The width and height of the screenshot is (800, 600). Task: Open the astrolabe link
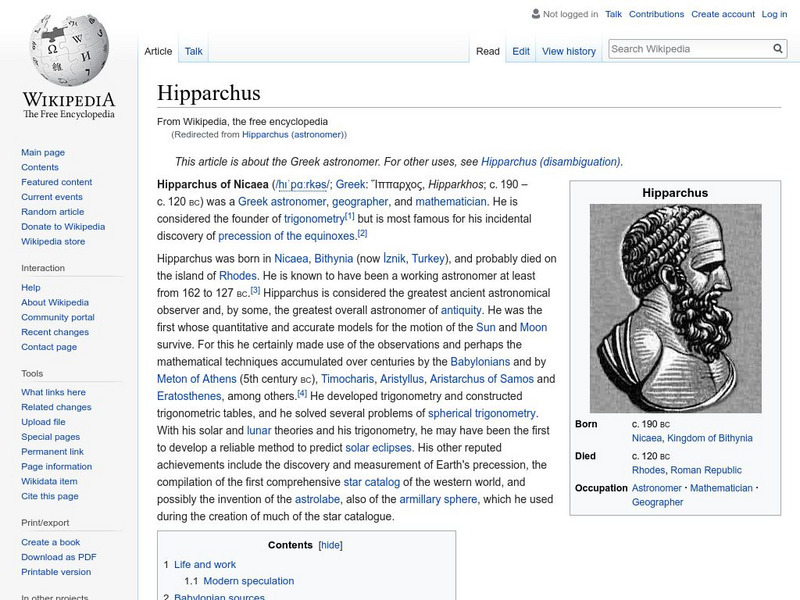[317, 499]
